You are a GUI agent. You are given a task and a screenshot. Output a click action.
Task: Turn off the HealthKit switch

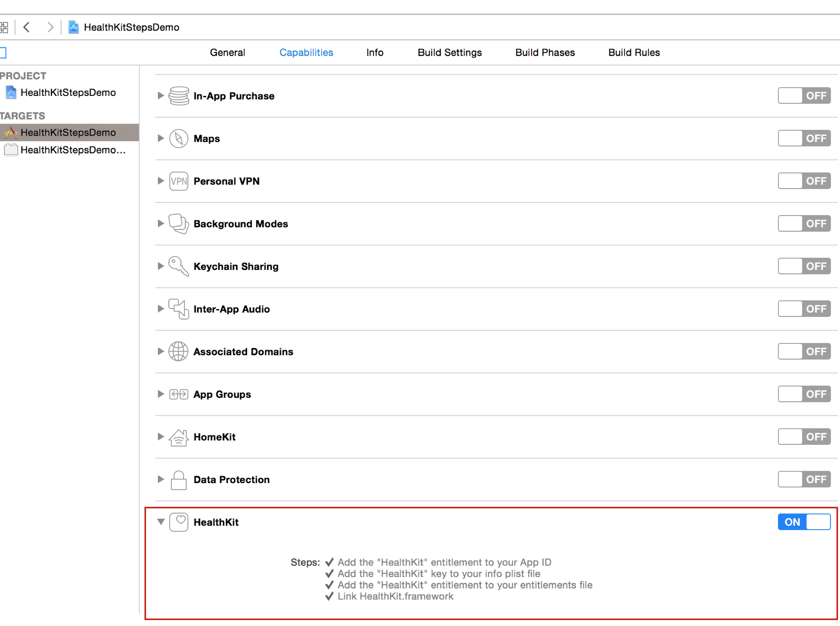click(x=804, y=522)
